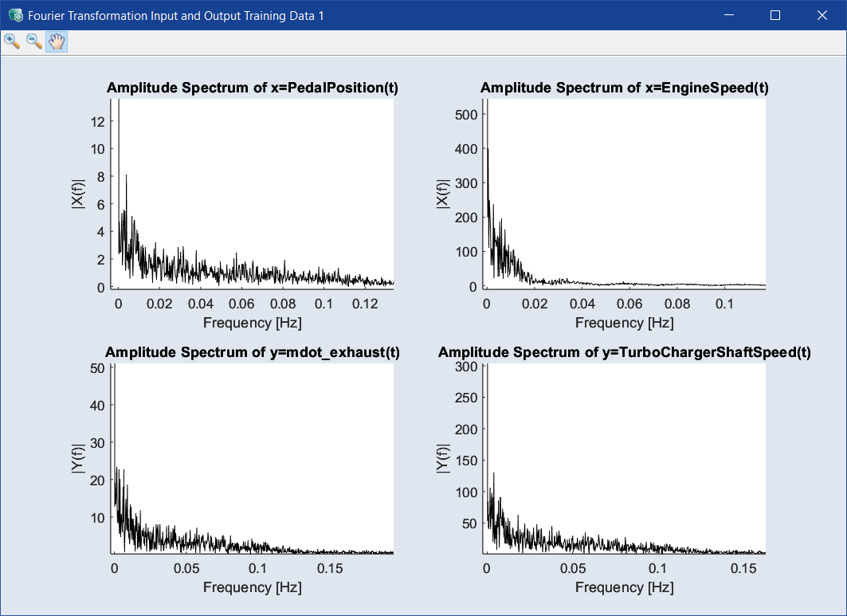Click inside the EngineSpeed amplitude spectrum plot
Screen dimensions: 847x616
point(625,191)
